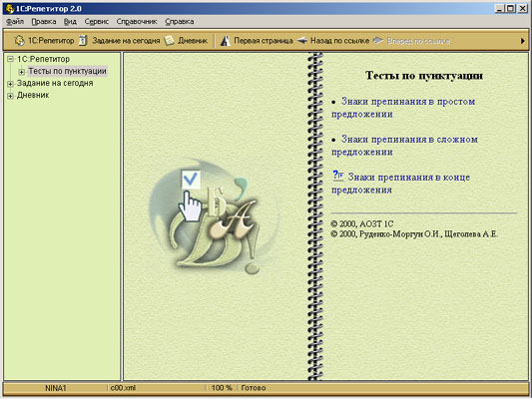Viewport: 532px width, 399px height.
Task: Click the application icon in the title bar
Action: coord(10,8)
